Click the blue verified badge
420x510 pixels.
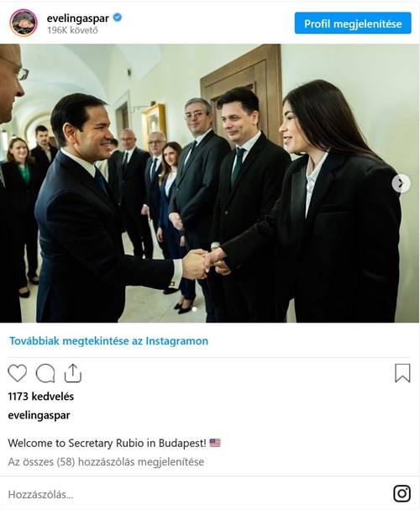tap(118, 18)
